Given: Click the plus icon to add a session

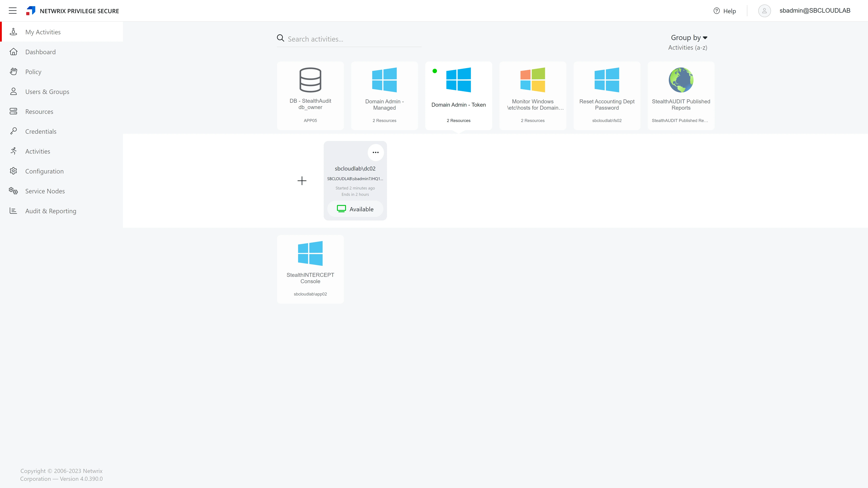Looking at the screenshot, I should point(302,181).
